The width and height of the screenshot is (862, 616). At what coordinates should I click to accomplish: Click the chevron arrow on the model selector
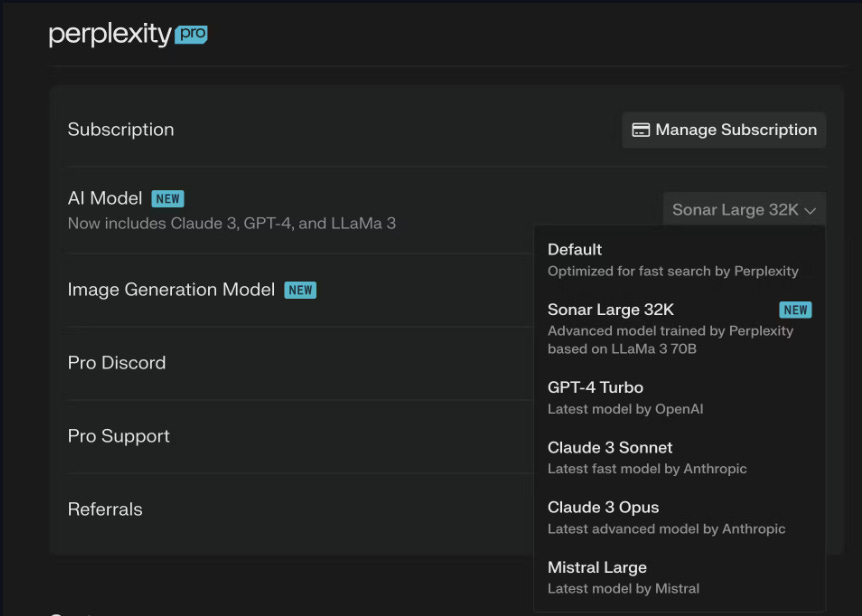(810, 211)
